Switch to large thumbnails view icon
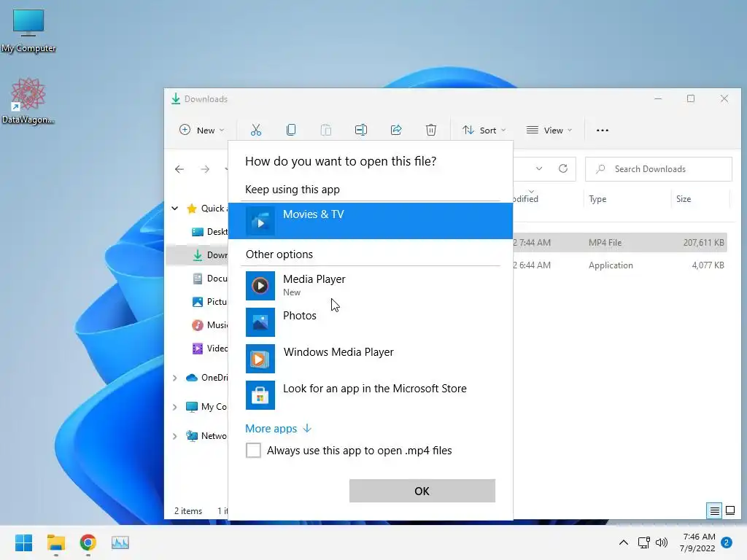This screenshot has height=560, width=747. 729,511
